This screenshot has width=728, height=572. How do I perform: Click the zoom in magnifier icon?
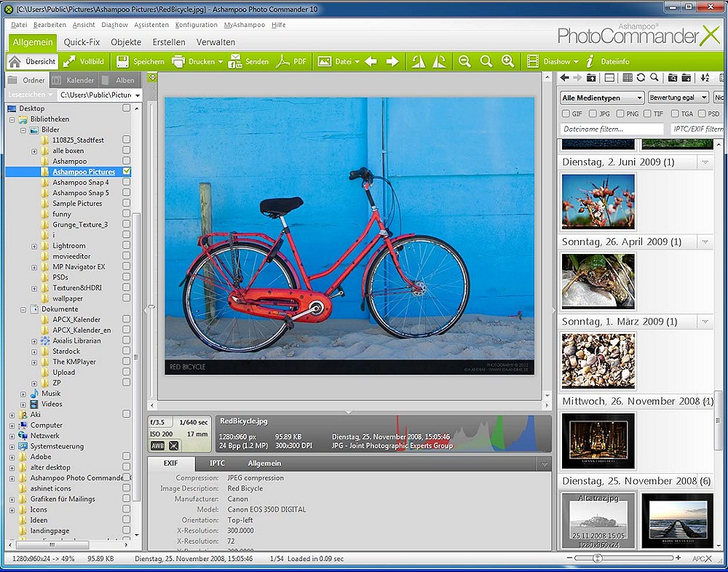[508, 62]
